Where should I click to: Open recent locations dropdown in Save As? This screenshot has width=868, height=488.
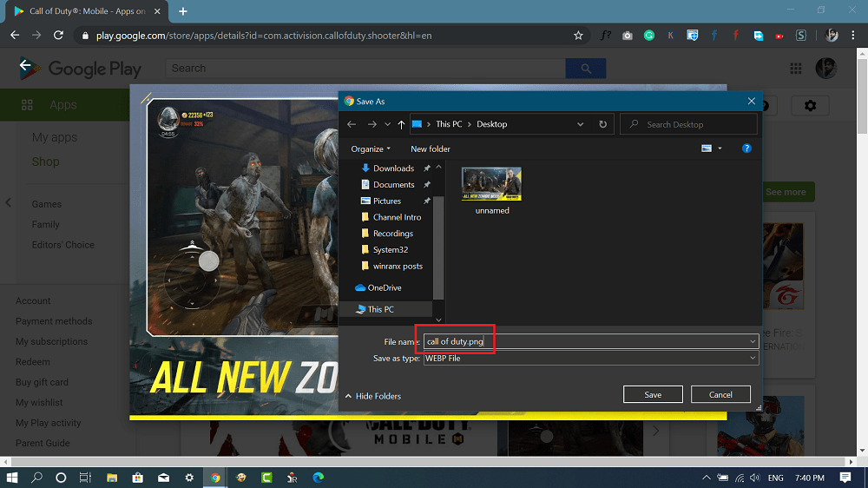(387, 124)
